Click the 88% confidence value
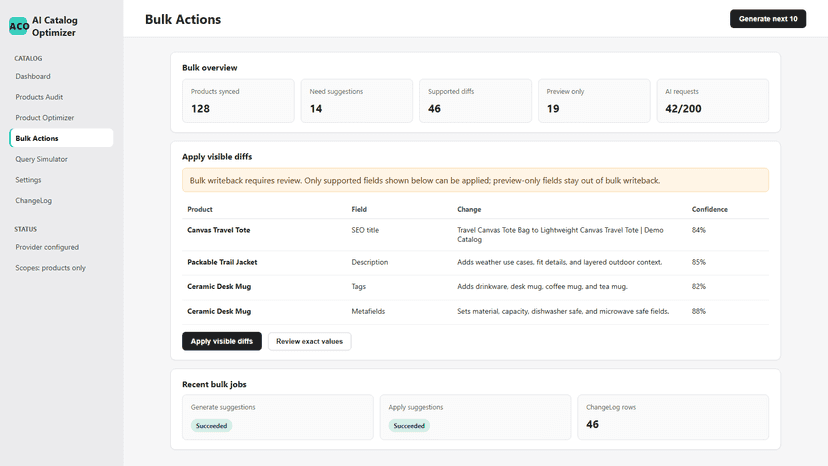The width and height of the screenshot is (828, 466). coord(699,311)
